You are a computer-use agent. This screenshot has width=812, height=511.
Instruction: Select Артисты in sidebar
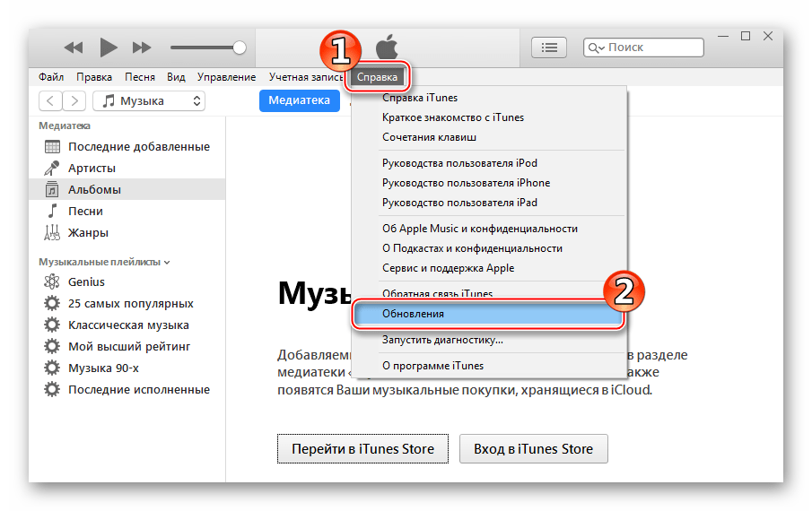[127, 169]
